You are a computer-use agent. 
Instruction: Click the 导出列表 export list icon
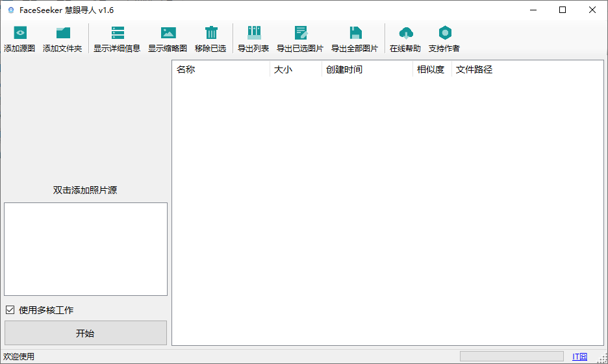tap(253, 33)
